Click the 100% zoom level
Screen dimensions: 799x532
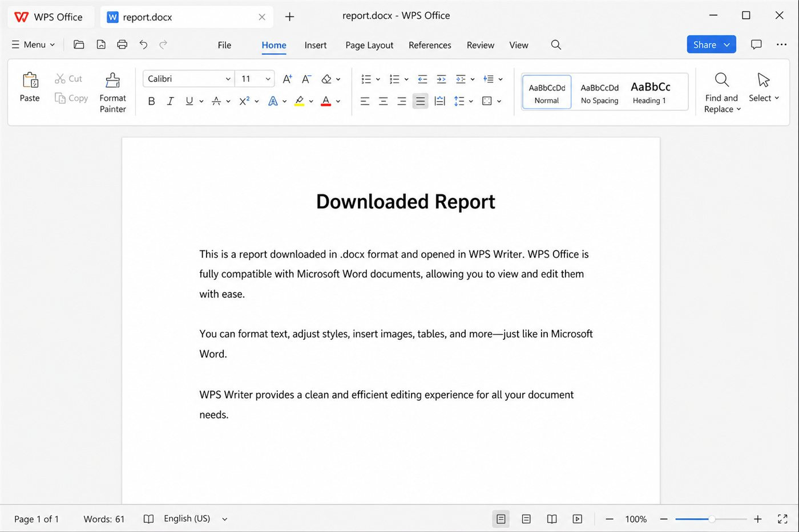click(x=636, y=519)
